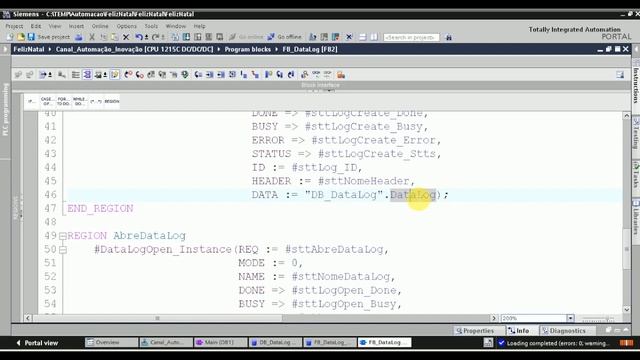Click the Cut scissors icon
This screenshot has width=640, height=360.
[x=92, y=37]
